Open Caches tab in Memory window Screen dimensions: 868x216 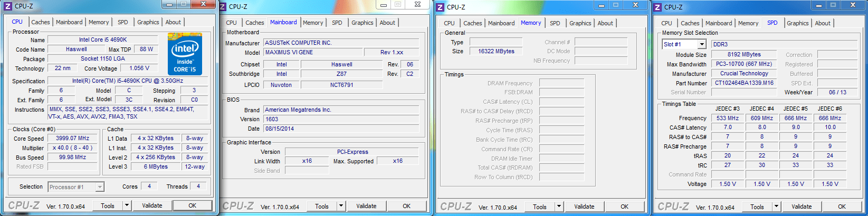tap(473, 23)
